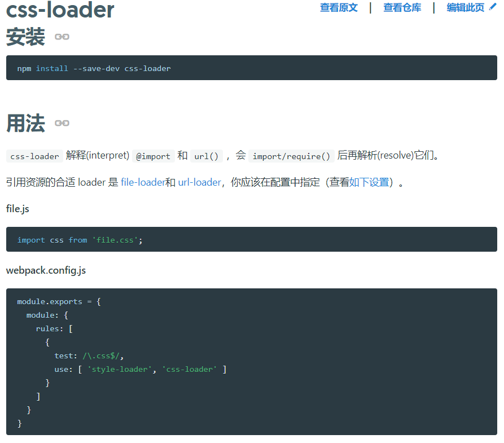Click the anchor link icon beside 用法
Viewport: 504px width, 443px height.
pyautogui.click(x=62, y=123)
